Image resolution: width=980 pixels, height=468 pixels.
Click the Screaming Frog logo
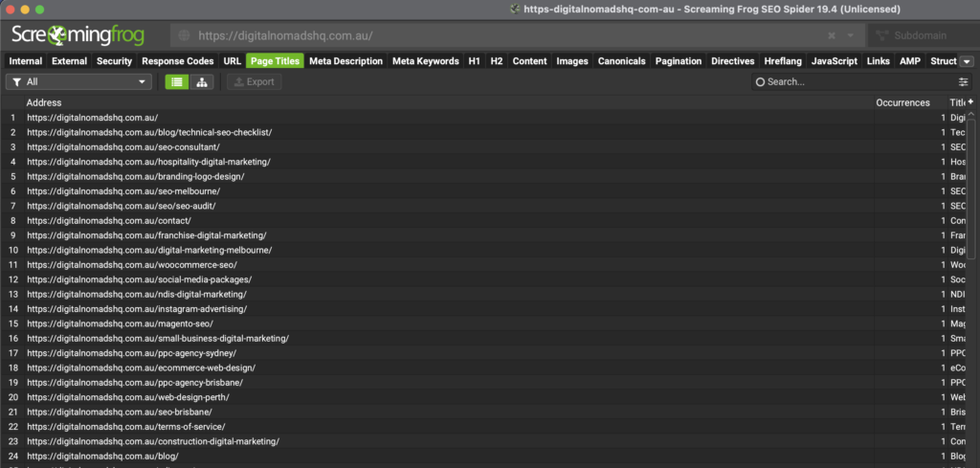(x=78, y=36)
